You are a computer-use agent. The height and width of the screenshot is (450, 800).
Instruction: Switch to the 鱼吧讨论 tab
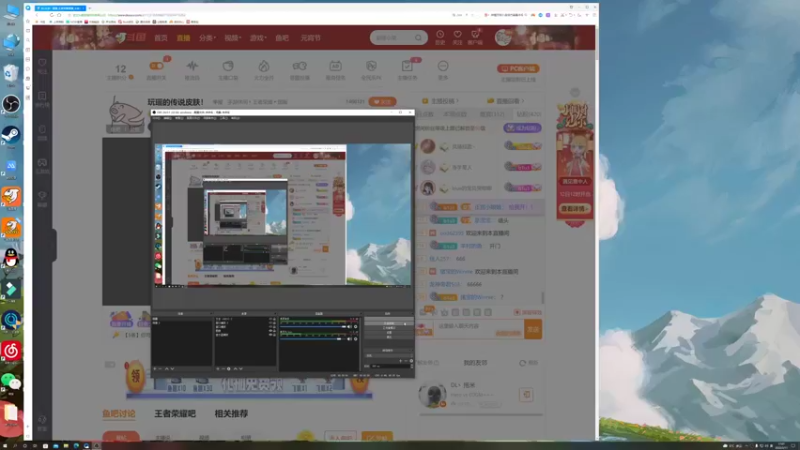coord(119,414)
